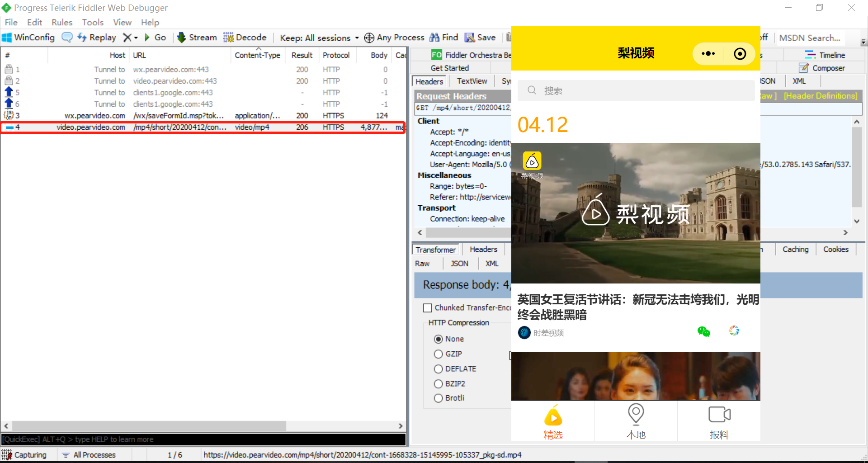Viewport: 868px width, 463px height.
Task: Toggle Decode option in toolbar
Action: [x=245, y=38]
